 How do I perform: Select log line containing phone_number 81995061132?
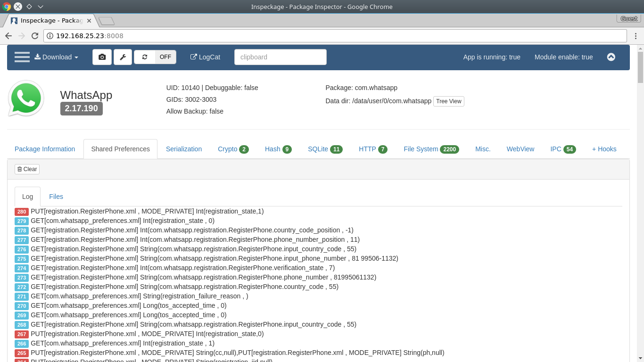click(204, 277)
